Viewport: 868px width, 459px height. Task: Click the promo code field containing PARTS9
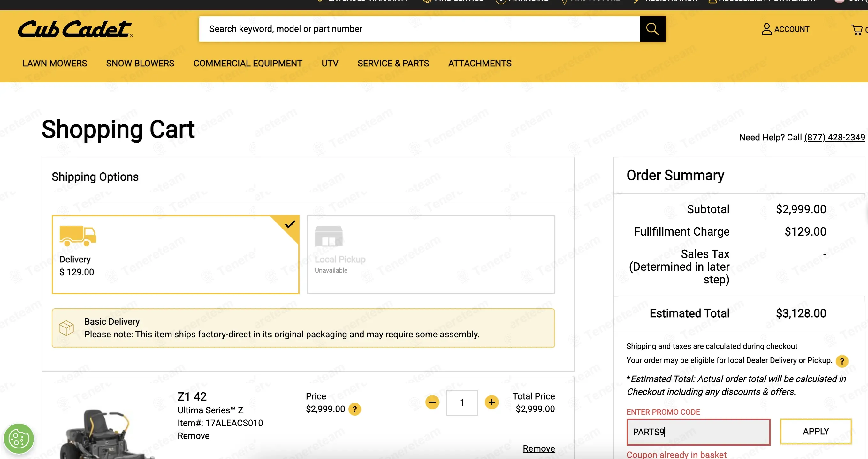click(x=698, y=432)
